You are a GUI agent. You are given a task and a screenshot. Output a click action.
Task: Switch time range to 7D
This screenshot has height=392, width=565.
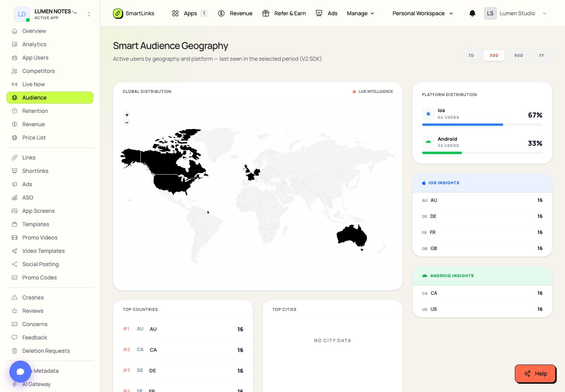(x=471, y=56)
